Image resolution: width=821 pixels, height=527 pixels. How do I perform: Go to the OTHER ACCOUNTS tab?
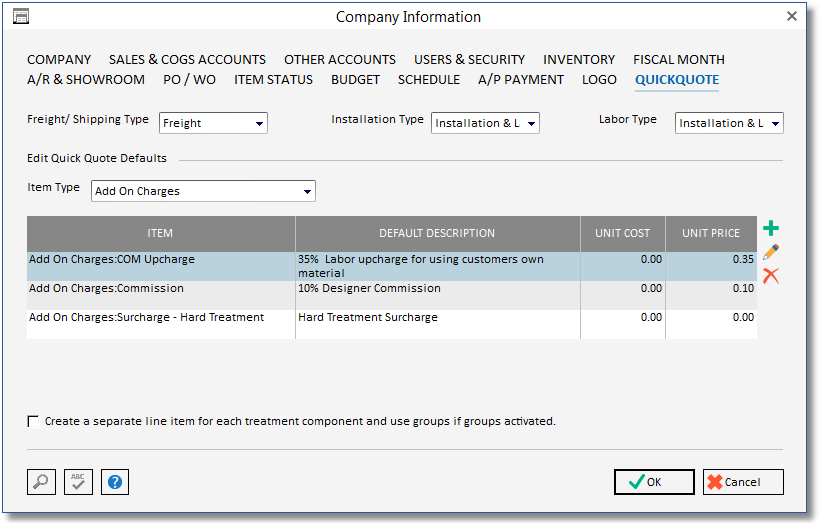click(340, 60)
